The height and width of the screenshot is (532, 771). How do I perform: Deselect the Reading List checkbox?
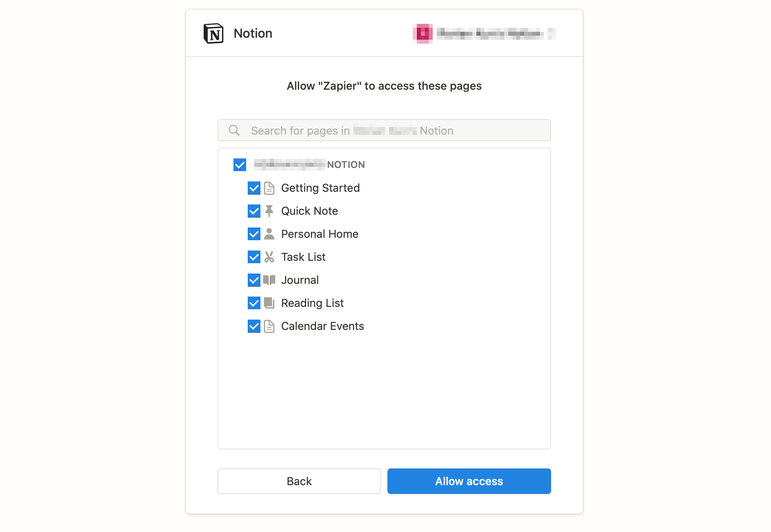click(254, 303)
